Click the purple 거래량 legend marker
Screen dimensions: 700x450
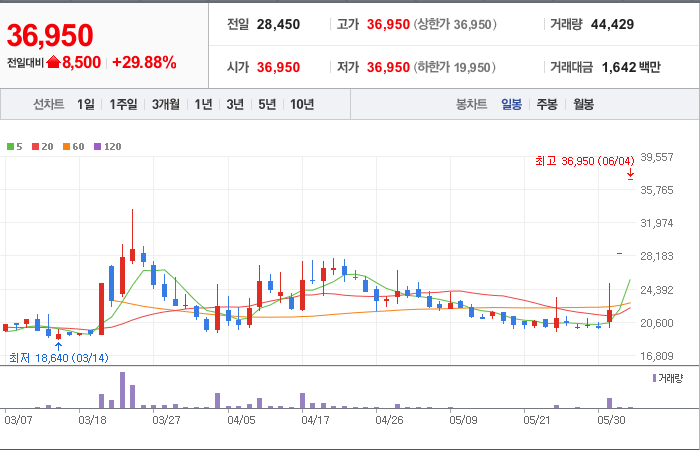[x=654, y=379]
